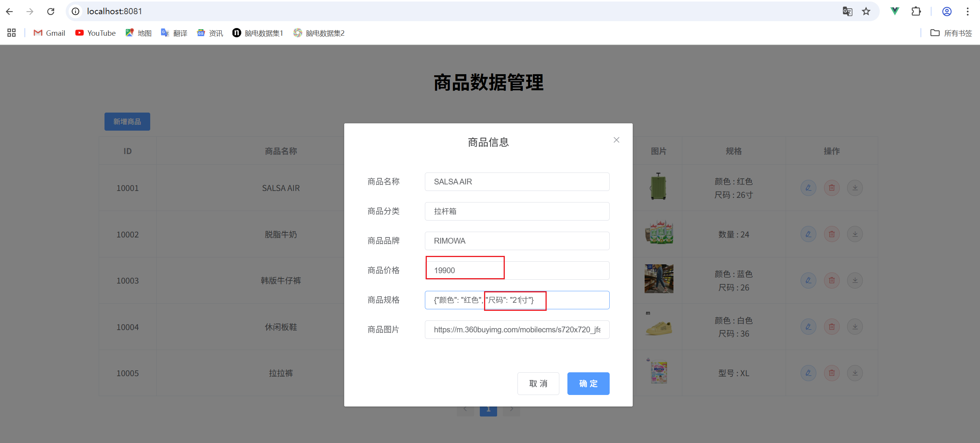Click into the 商品图片 URL field
This screenshot has height=443, width=980.
(x=517, y=330)
